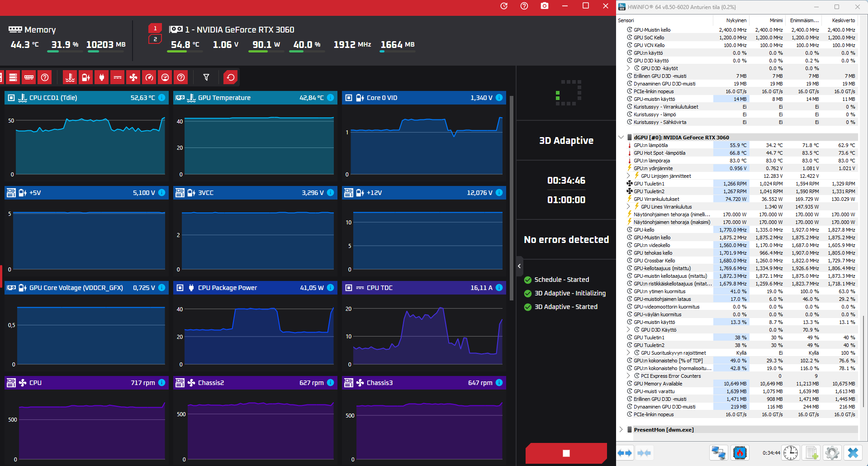
Task: Collapse the dGPU NVIDIA GeForce RTX 3060 group
Action: click(x=621, y=138)
